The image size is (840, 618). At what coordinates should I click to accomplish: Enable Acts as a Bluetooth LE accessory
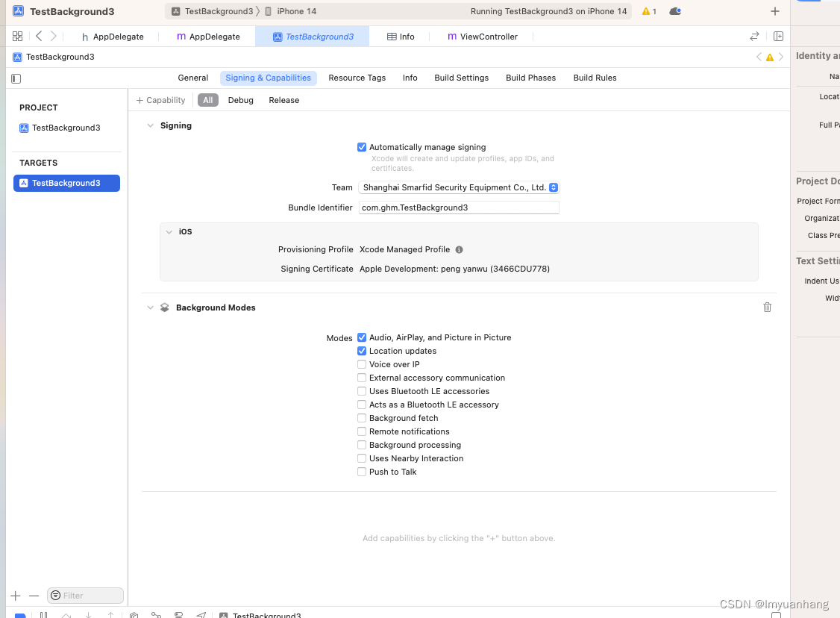pyautogui.click(x=362, y=404)
